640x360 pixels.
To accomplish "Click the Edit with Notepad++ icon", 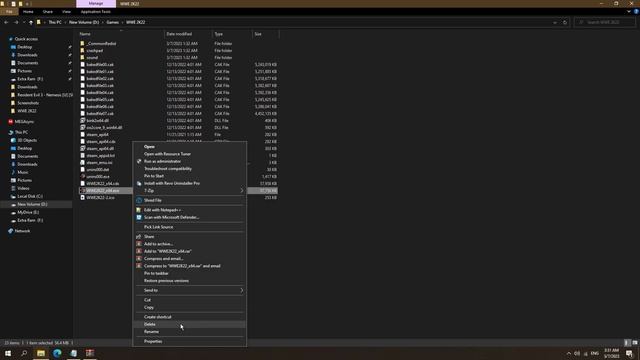I will pos(139,210).
